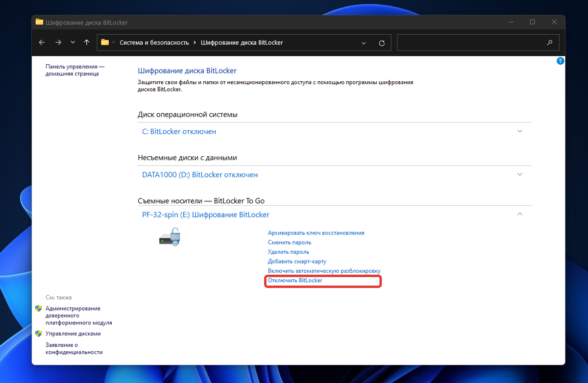The height and width of the screenshot is (383, 588).
Task: Maximize the BitLocker window
Action: [x=532, y=22]
